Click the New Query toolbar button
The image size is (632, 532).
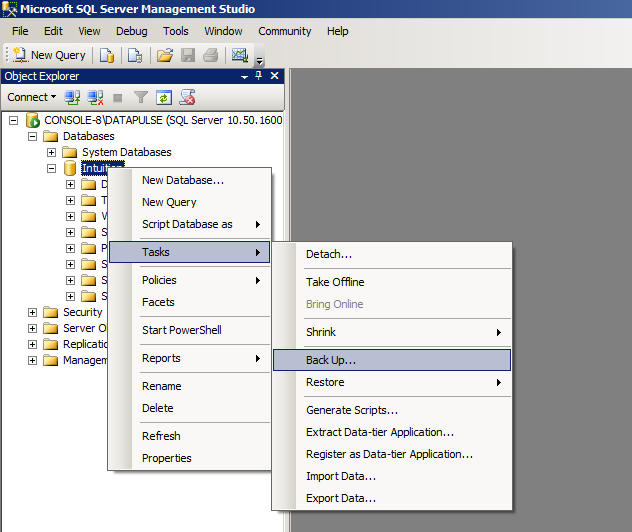click(49, 55)
